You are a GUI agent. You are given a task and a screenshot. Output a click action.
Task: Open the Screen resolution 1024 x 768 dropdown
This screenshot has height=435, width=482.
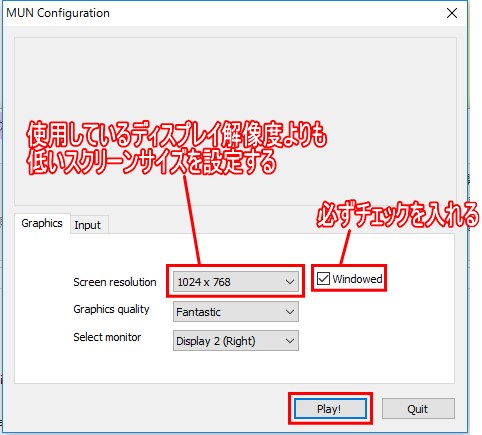point(236,282)
